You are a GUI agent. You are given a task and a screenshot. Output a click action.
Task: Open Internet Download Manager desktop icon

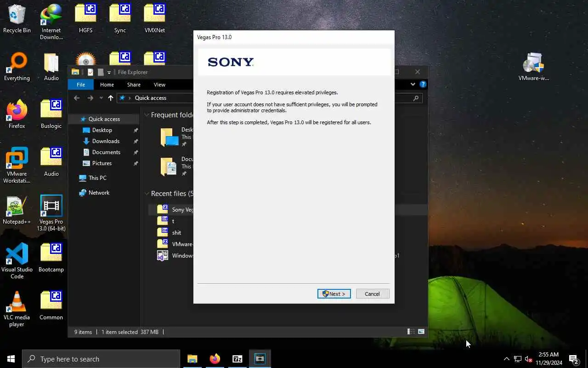pyautogui.click(x=51, y=22)
